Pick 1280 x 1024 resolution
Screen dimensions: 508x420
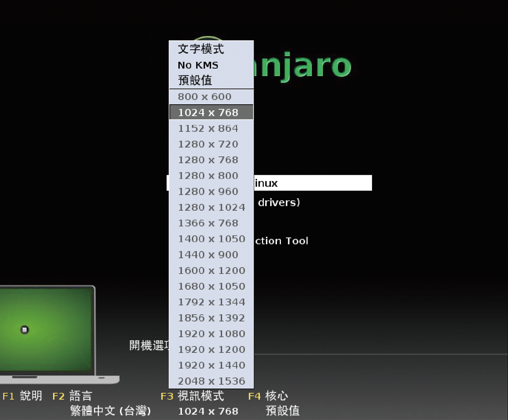(x=211, y=207)
